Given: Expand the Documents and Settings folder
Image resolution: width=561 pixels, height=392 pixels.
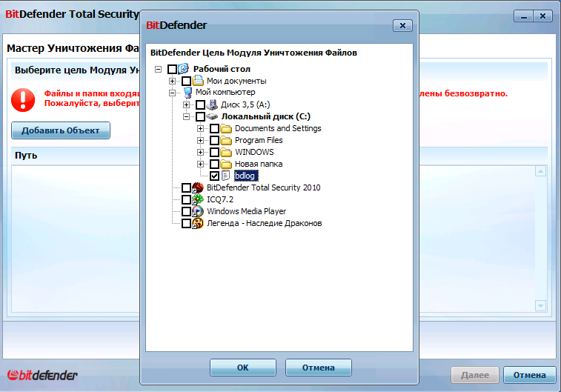Looking at the screenshot, I should (200, 128).
